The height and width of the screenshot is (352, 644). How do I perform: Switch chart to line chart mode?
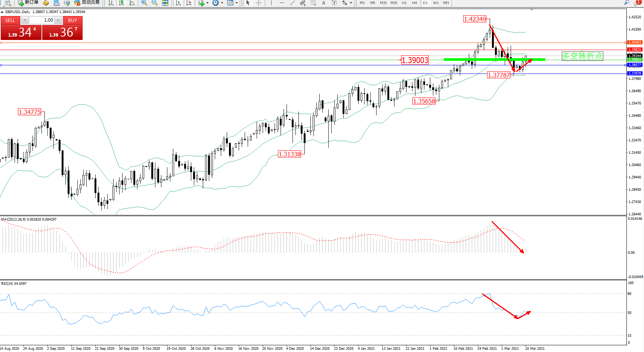pyautogui.click(x=132, y=3)
